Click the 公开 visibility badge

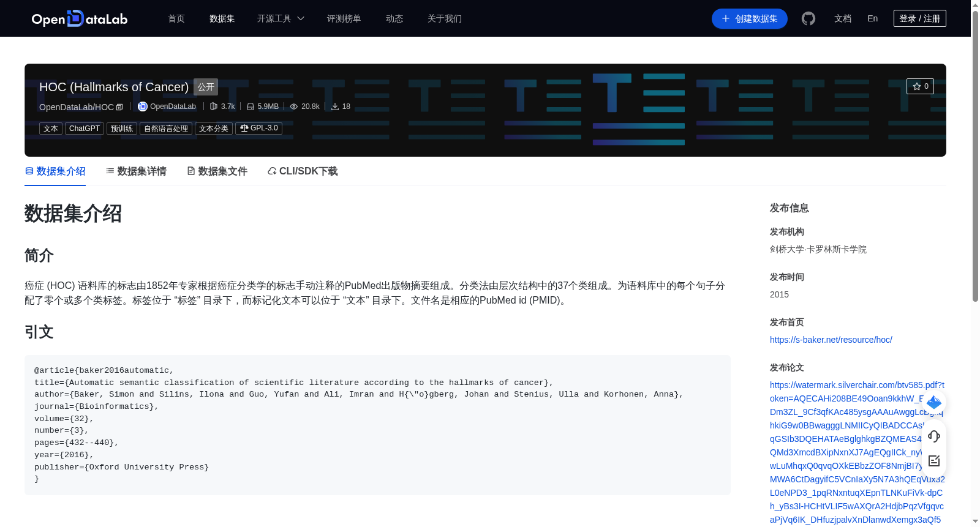(x=206, y=87)
